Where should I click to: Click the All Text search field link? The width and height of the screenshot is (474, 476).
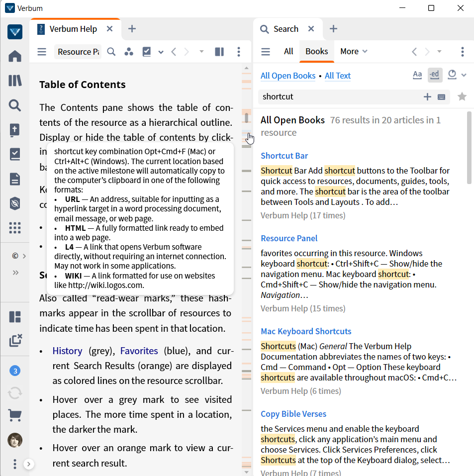point(338,76)
